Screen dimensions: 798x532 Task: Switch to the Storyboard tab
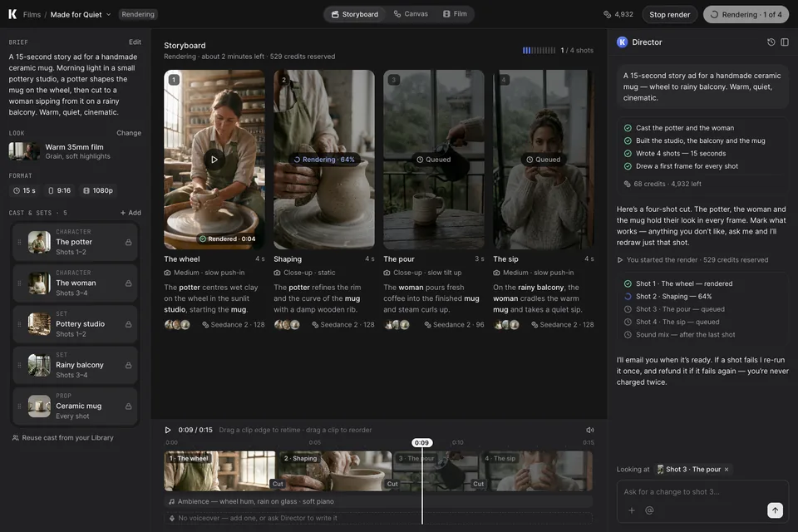click(355, 14)
